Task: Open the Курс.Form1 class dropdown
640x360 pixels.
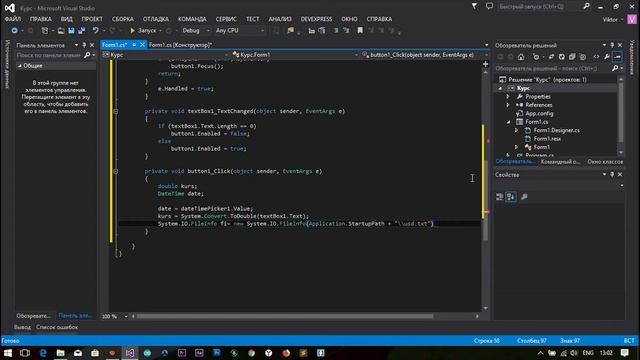Action: [x=295, y=55]
